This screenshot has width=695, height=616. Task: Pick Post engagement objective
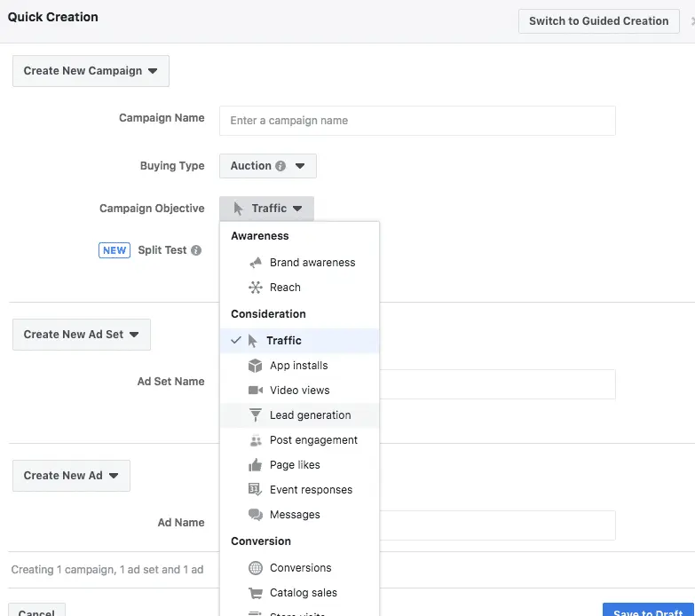300,440
